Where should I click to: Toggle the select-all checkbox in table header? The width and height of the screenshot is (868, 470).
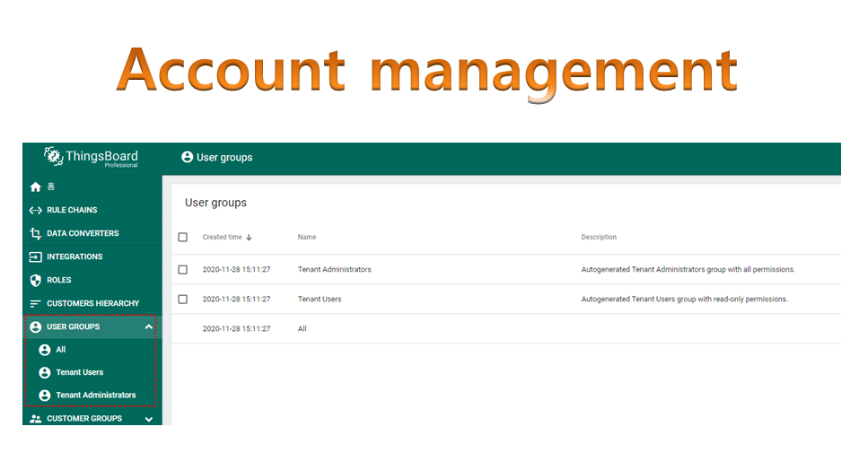[x=183, y=237]
